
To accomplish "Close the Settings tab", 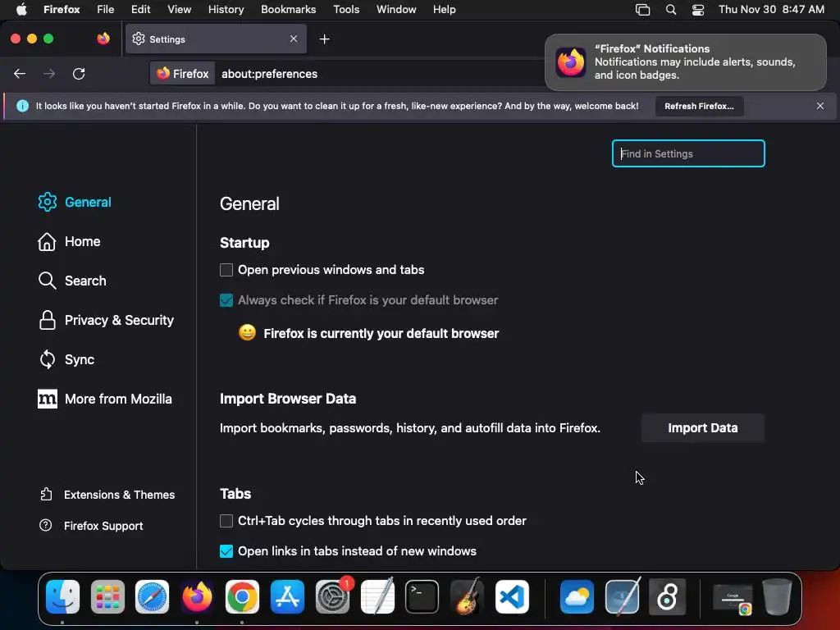I will (x=294, y=39).
